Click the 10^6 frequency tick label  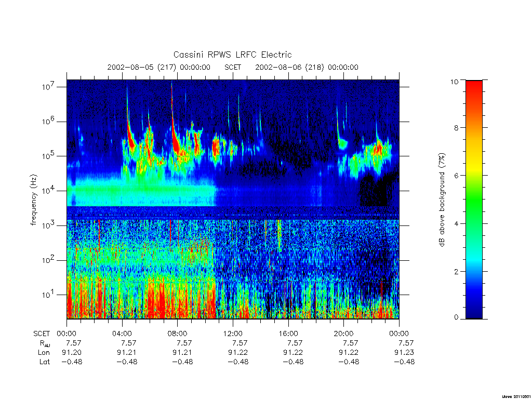point(48,121)
